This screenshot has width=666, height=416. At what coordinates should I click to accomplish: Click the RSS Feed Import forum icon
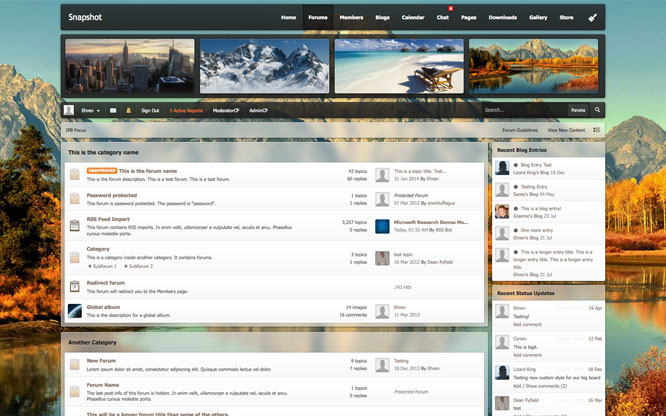(x=74, y=226)
